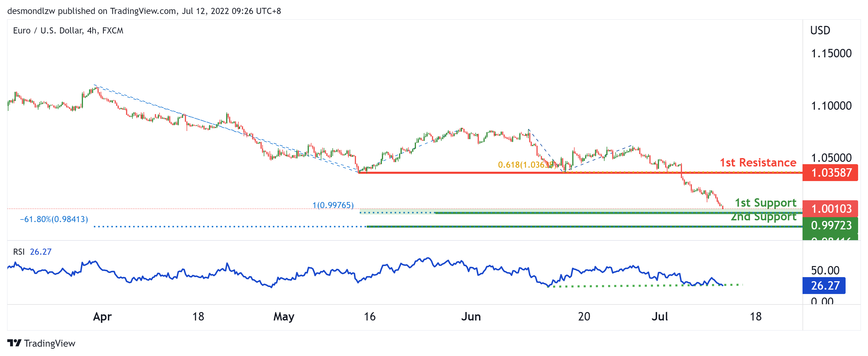The height and width of the screenshot is (356, 868).
Task: Click the red 1.00103 current price tag
Action: click(830, 209)
